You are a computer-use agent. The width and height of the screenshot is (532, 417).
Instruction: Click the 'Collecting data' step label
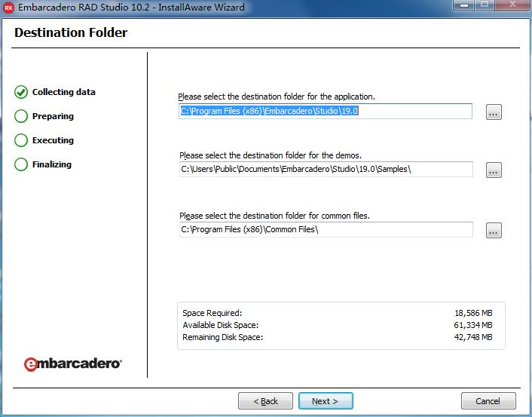click(x=64, y=92)
